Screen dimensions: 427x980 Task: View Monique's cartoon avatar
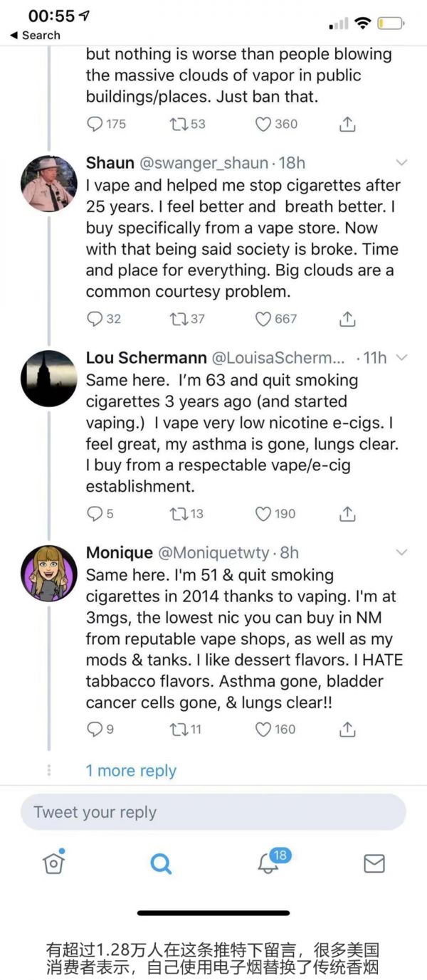coord(49,574)
